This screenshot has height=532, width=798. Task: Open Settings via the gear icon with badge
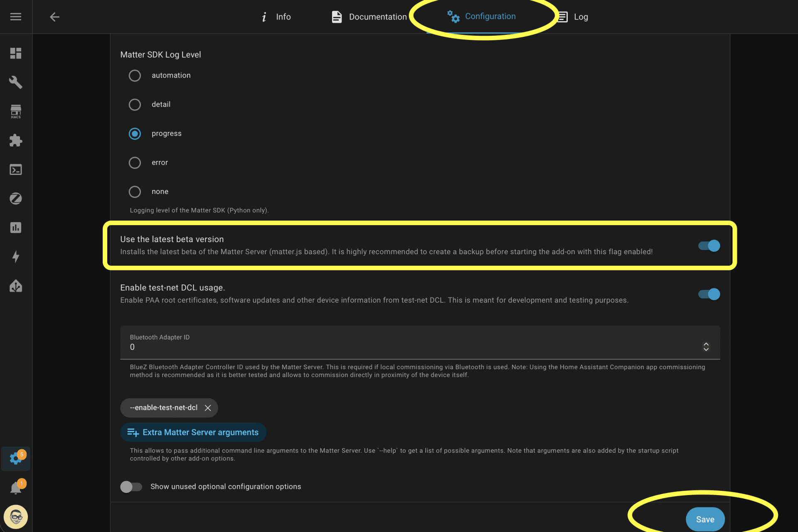pyautogui.click(x=15, y=458)
